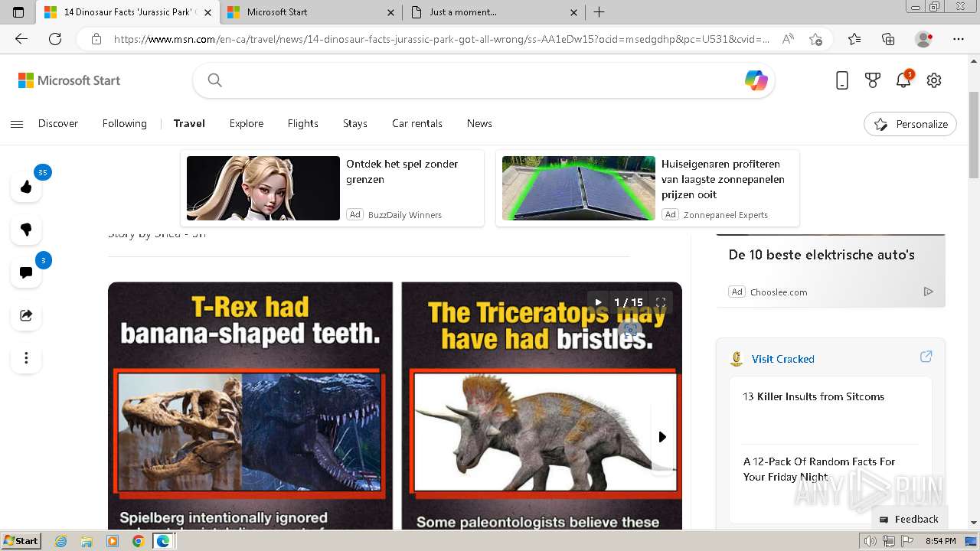Open the comments bubble icon
This screenshot has height=551, width=980.
26,272
